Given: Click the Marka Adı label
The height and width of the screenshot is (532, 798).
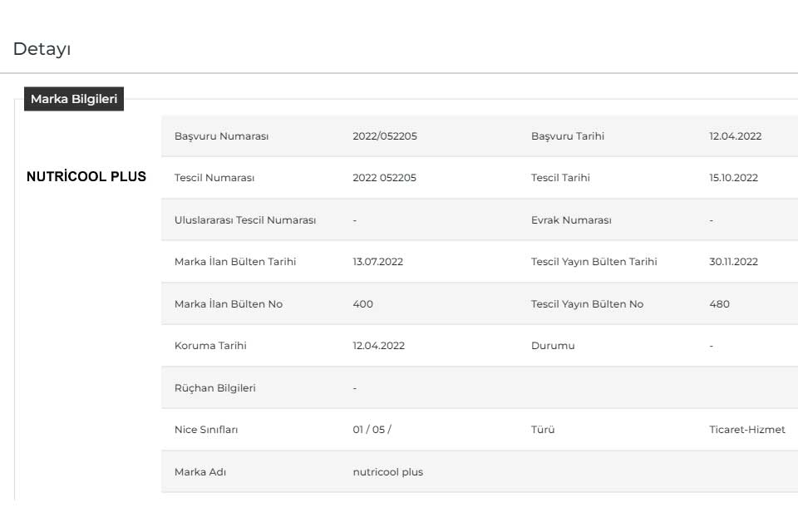Looking at the screenshot, I should point(200,472).
